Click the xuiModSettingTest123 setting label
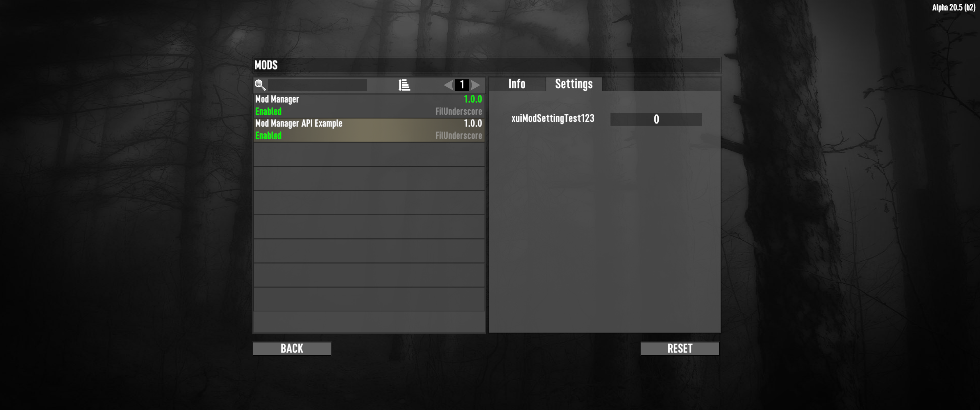Viewport: 980px width, 410px height. point(553,118)
